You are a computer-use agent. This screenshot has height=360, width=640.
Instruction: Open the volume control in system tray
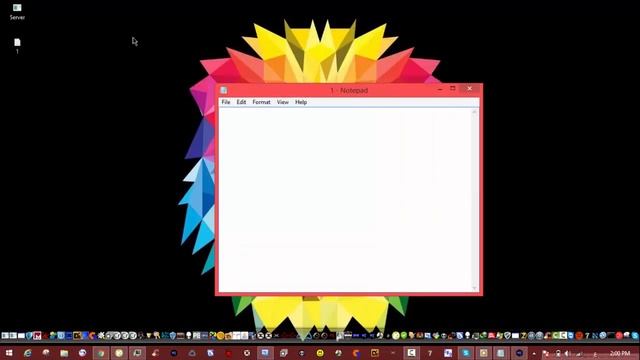click(x=567, y=353)
